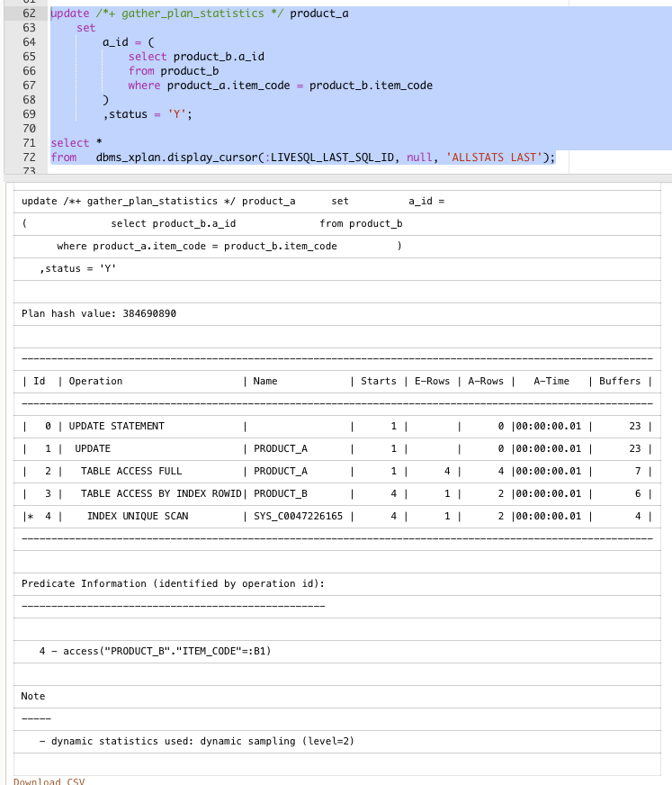This screenshot has width=672, height=785.
Task: Click the 'dynamic statistics used' note row
Action: point(337,742)
